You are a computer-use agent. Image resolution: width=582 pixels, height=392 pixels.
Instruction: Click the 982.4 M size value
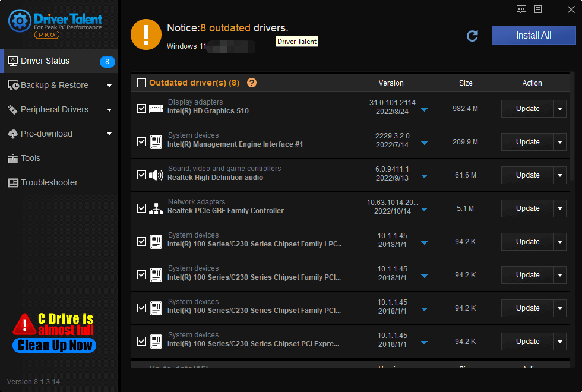(465, 109)
